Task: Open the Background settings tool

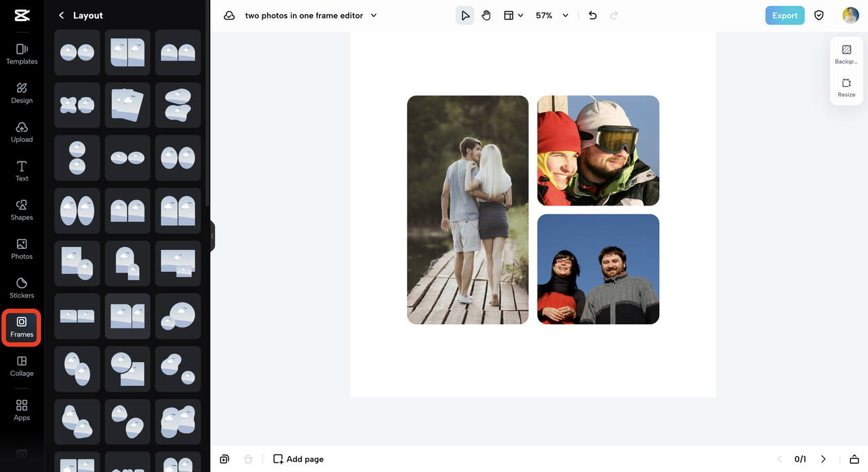Action: point(846,54)
